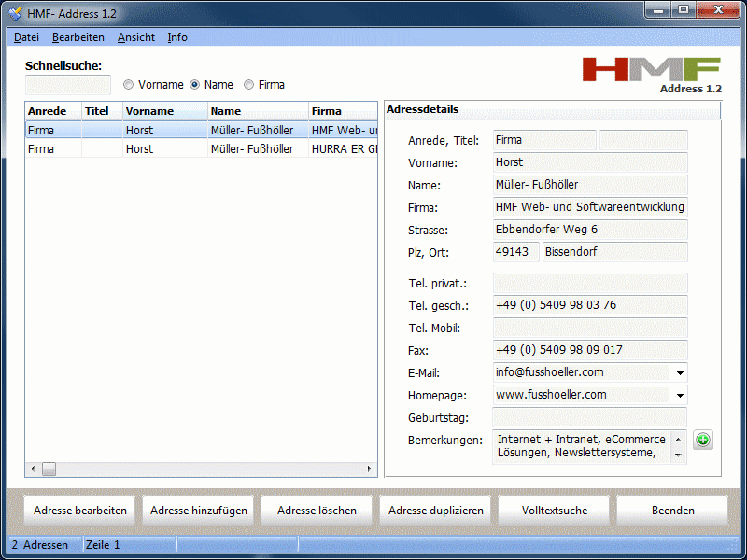
Task: Click the application icon in the title bar
Action: coord(15,11)
